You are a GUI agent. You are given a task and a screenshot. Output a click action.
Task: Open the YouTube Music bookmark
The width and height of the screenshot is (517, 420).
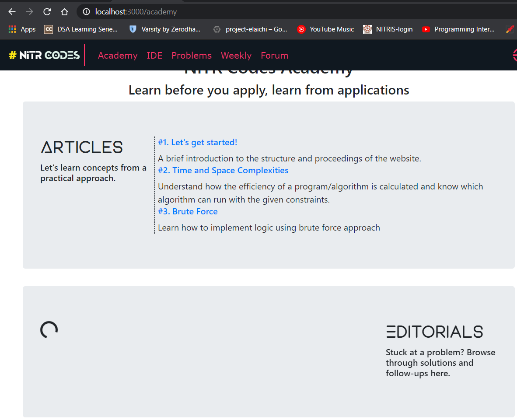tap(326, 29)
